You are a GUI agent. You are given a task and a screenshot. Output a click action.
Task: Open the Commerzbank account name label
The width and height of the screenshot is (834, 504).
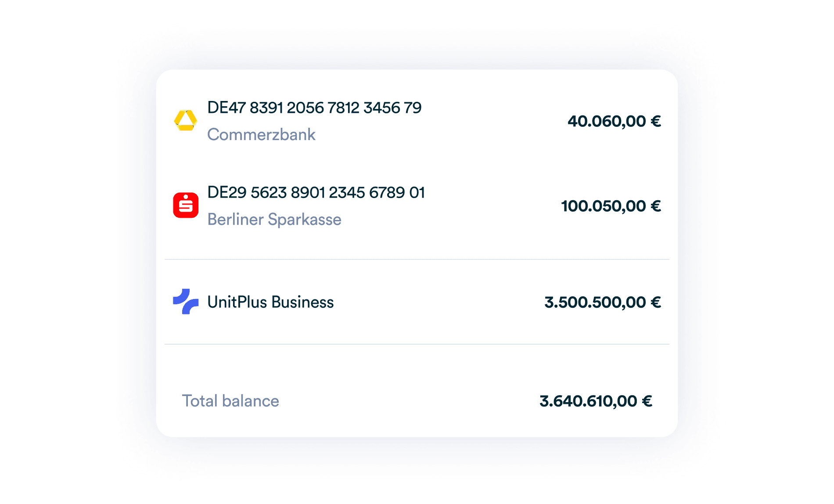pyautogui.click(x=261, y=134)
